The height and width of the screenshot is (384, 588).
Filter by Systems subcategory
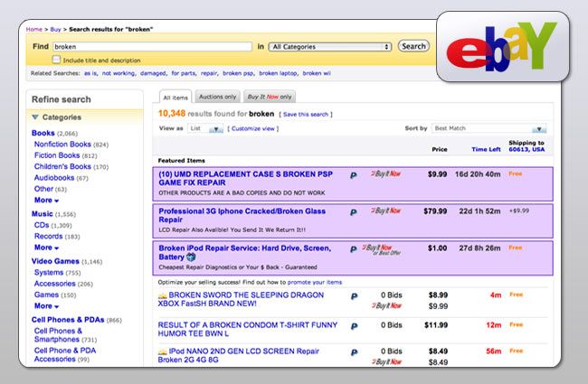pyautogui.click(x=49, y=272)
